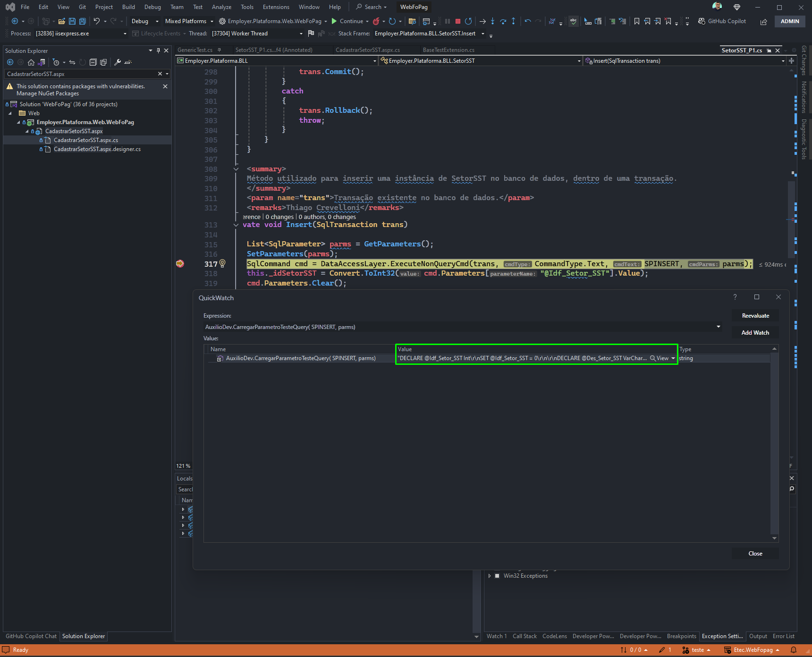
Task: Collapse all in Solution Explorer toolbar
Action: point(93,62)
